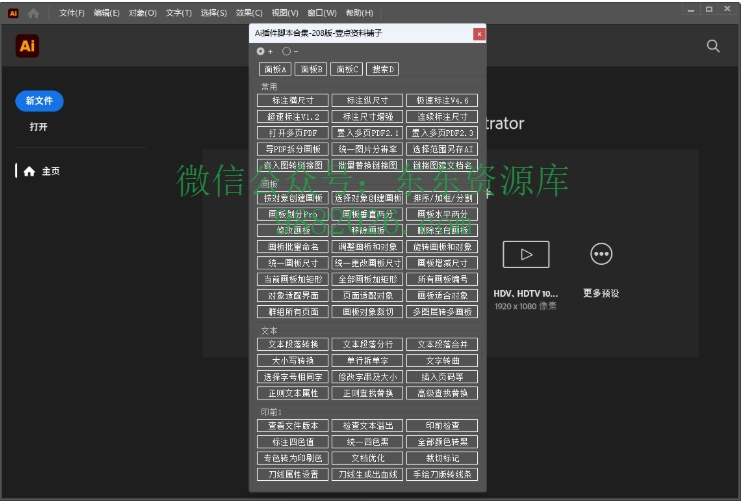Click the 打开 link
The height and width of the screenshot is (503, 746).
pyautogui.click(x=38, y=127)
